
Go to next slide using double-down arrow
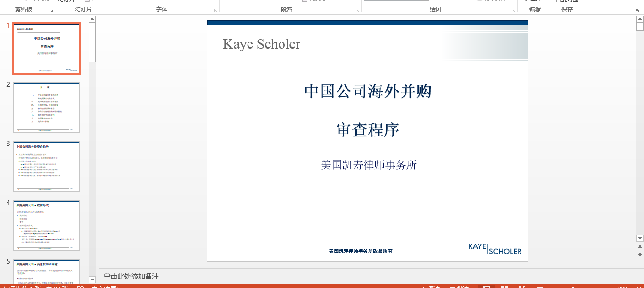tap(640, 254)
